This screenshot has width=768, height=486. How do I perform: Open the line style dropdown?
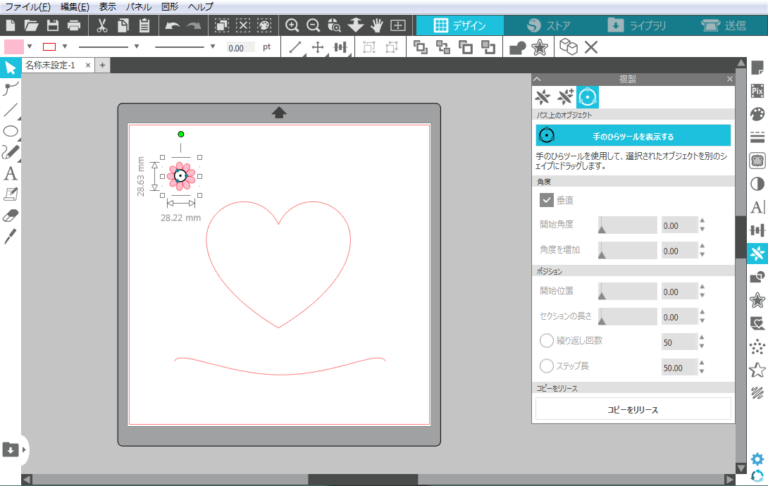point(137,47)
